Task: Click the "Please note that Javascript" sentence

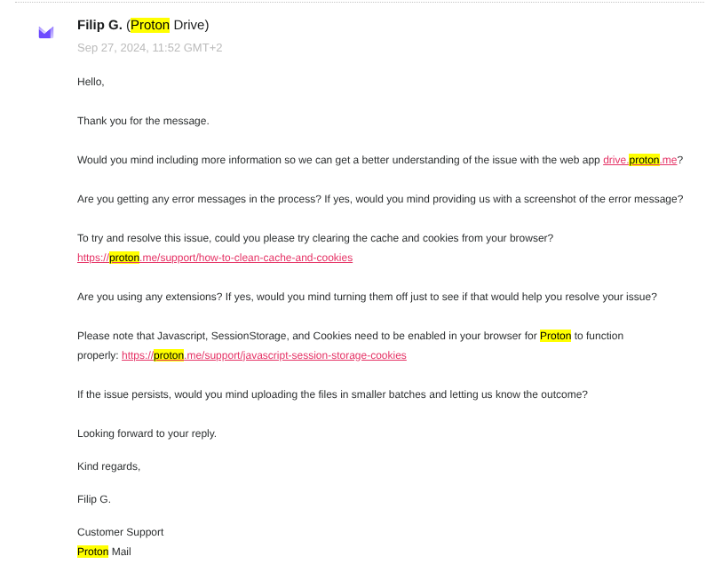Action: 306,336
